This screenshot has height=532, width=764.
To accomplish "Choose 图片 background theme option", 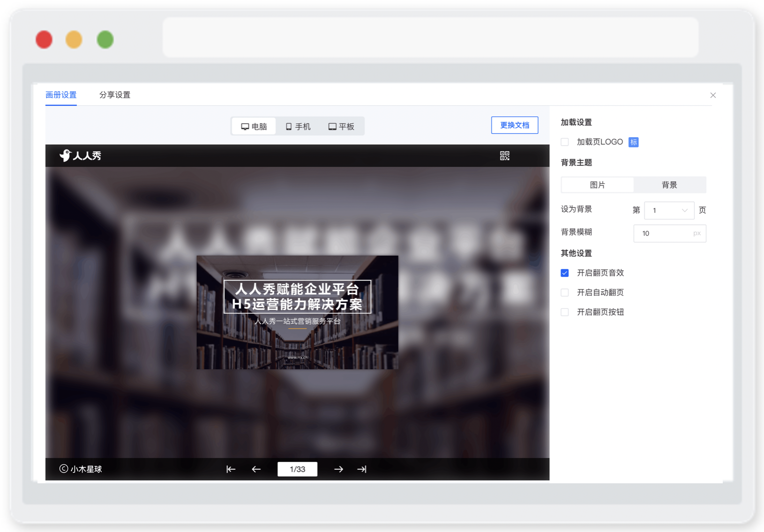I will pos(598,185).
